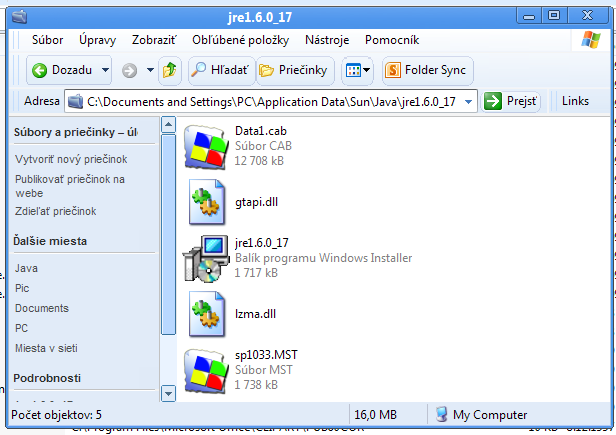Screen dimensions: 616x435
Task: Open Miesta v sieti link
Action: 46,349
